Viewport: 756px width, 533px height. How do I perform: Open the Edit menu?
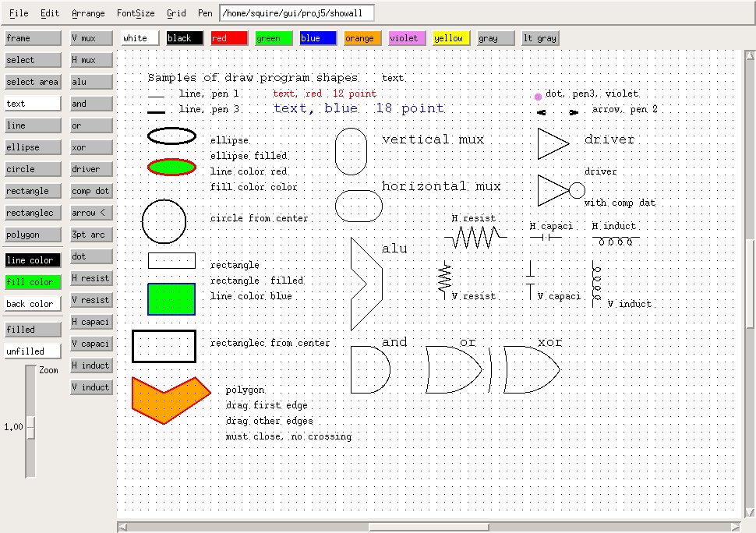(50, 13)
